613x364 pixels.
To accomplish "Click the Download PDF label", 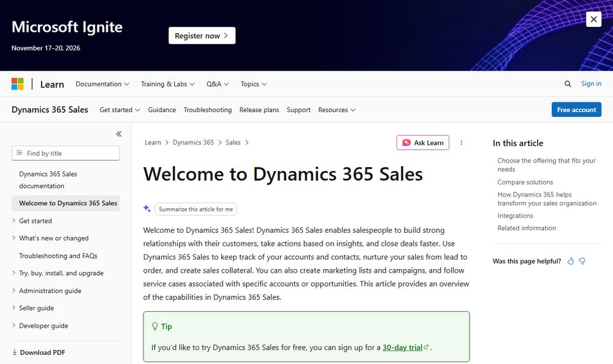I will 43,352.
